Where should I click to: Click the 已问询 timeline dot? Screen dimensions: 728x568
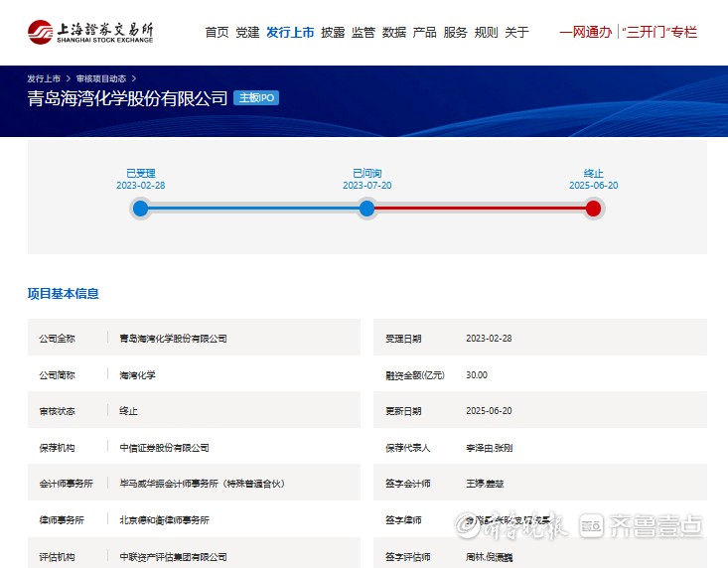[x=366, y=209]
